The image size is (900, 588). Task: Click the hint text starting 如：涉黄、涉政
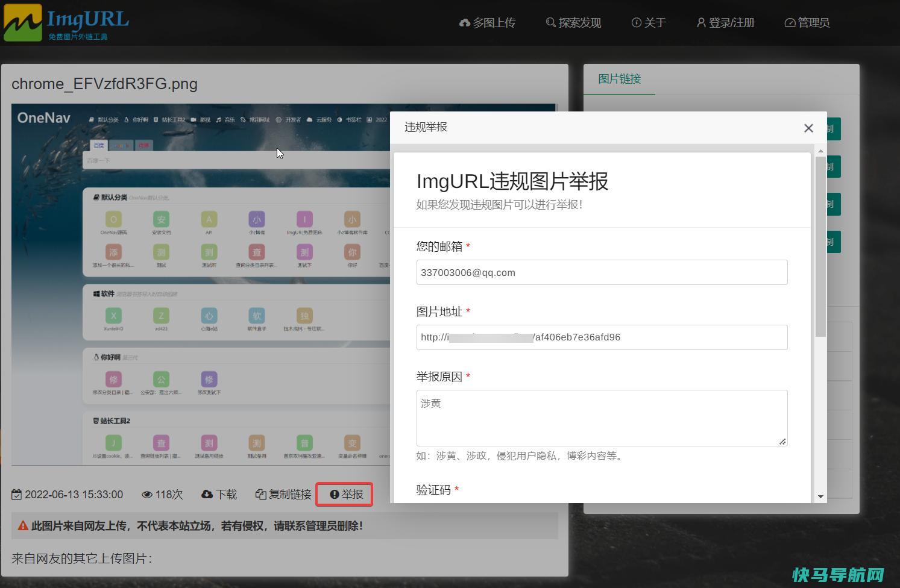click(x=521, y=456)
